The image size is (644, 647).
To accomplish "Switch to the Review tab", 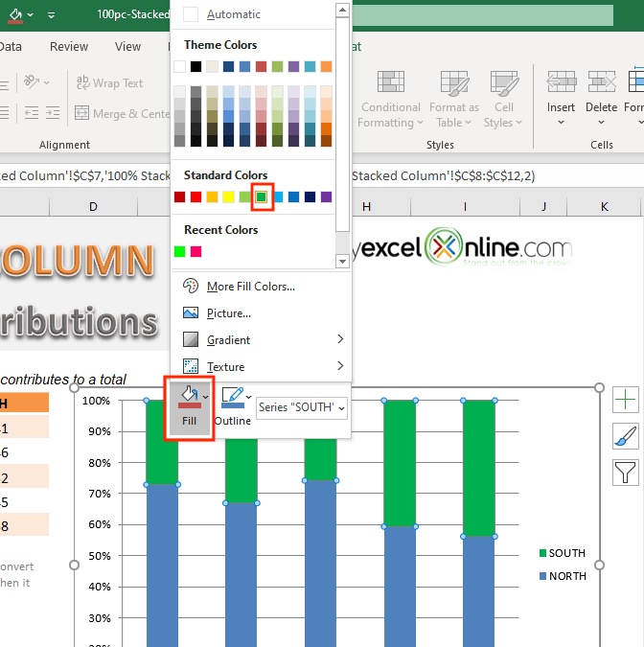I will (x=69, y=47).
